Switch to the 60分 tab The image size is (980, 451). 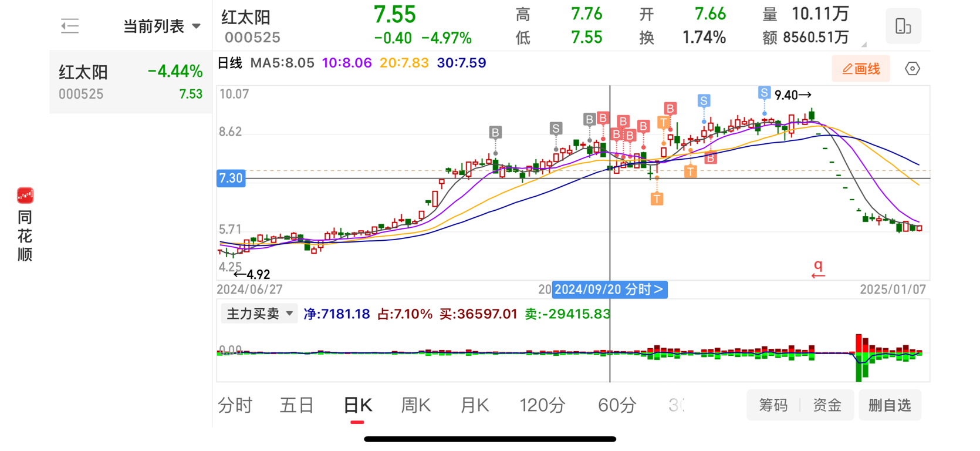(x=617, y=405)
